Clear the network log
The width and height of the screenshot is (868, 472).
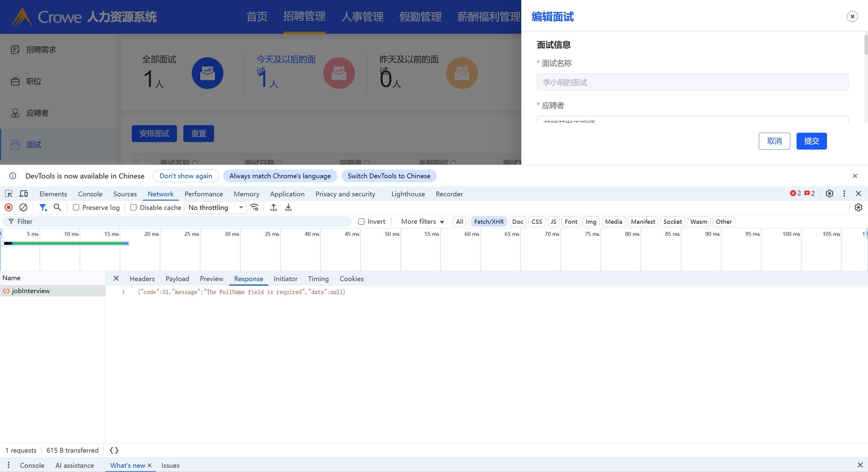pos(23,207)
